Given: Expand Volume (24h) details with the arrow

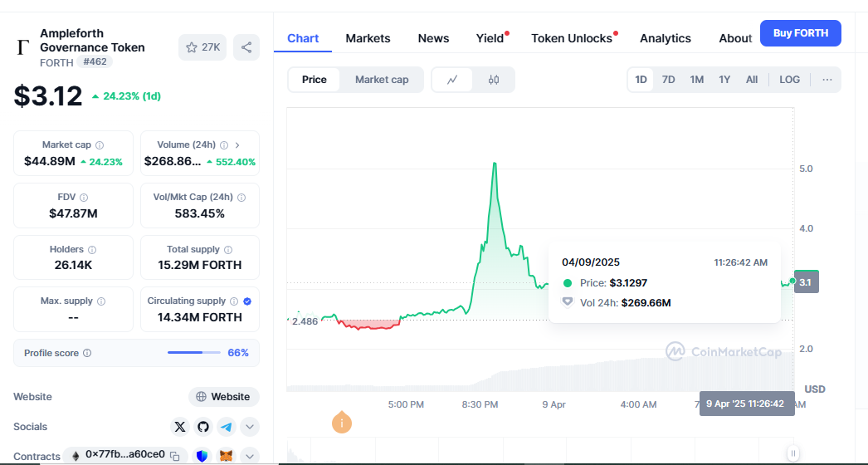Looking at the screenshot, I should pyautogui.click(x=237, y=145).
